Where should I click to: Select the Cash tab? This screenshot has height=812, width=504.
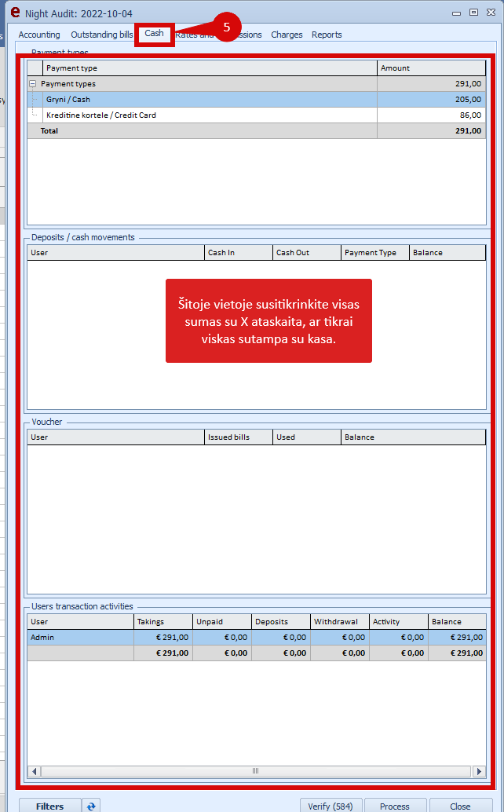click(x=154, y=34)
